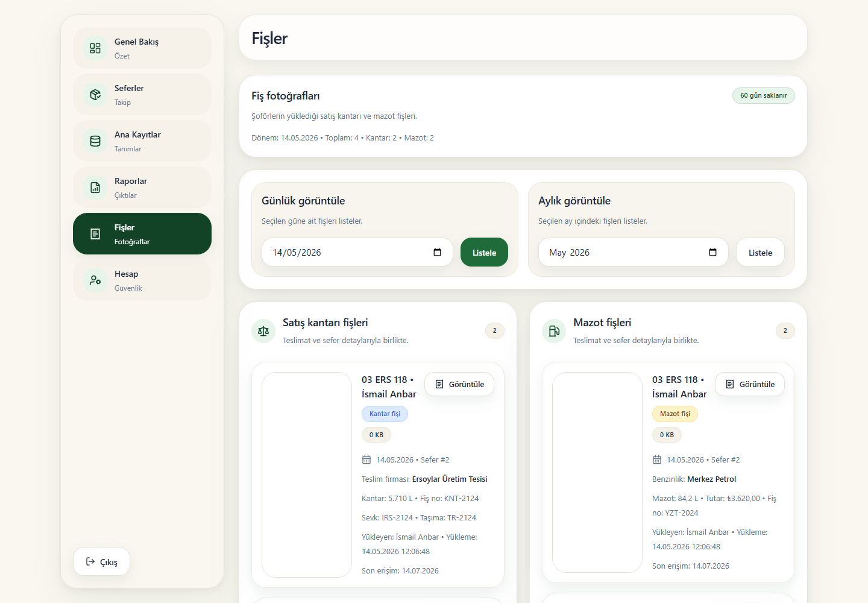Open the Seferler Takip menu item
The height and width of the screenshot is (603, 868).
point(142,95)
